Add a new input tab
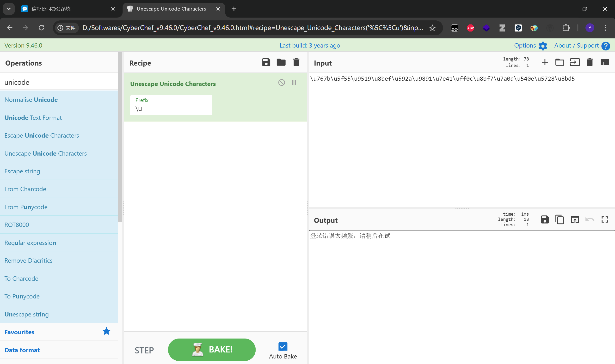Viewport: 615px width, 364px height. (x=545, y=62)
